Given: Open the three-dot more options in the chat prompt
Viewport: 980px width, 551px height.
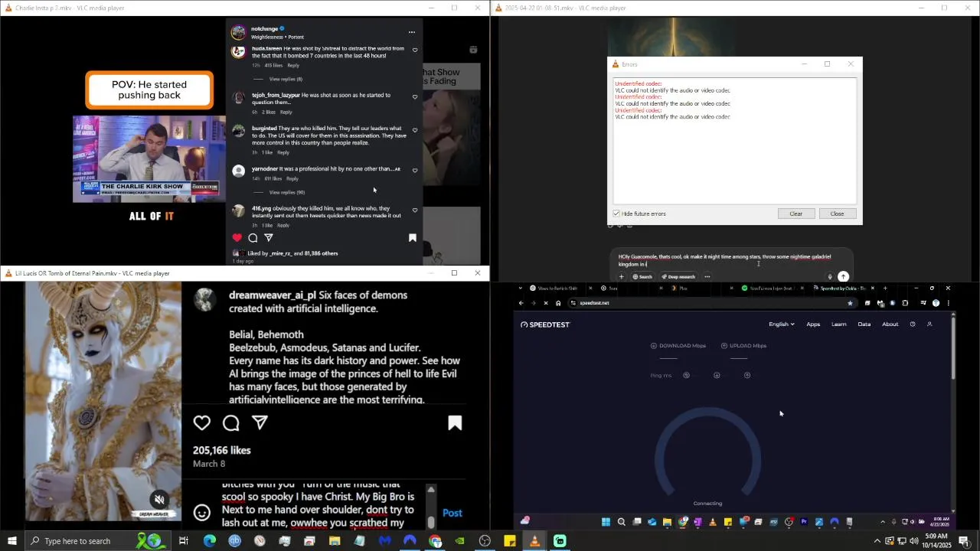Looking at the screenshot, I should (x=707, y=277).
